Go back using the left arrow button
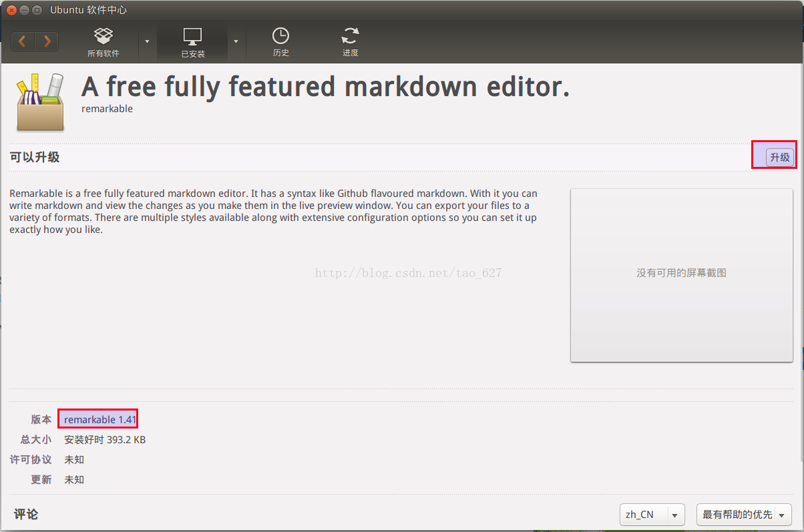This screenshot has width=804, height=532. [23, 41]
